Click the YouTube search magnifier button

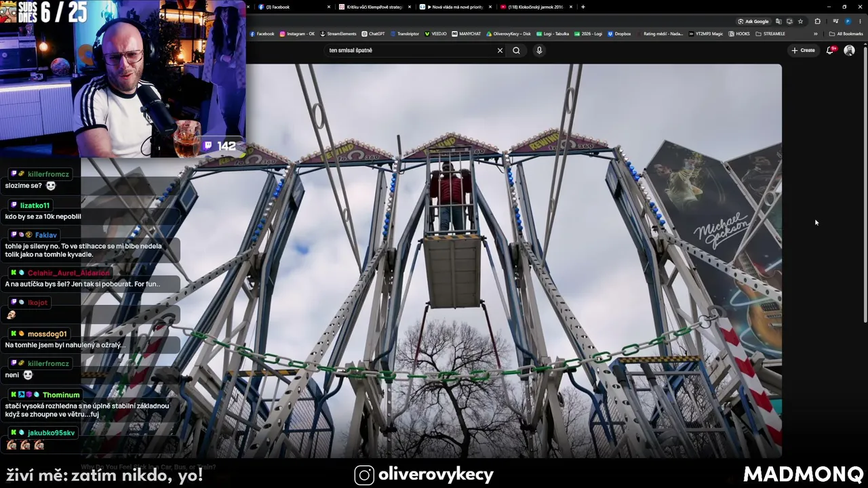point(516,50)
